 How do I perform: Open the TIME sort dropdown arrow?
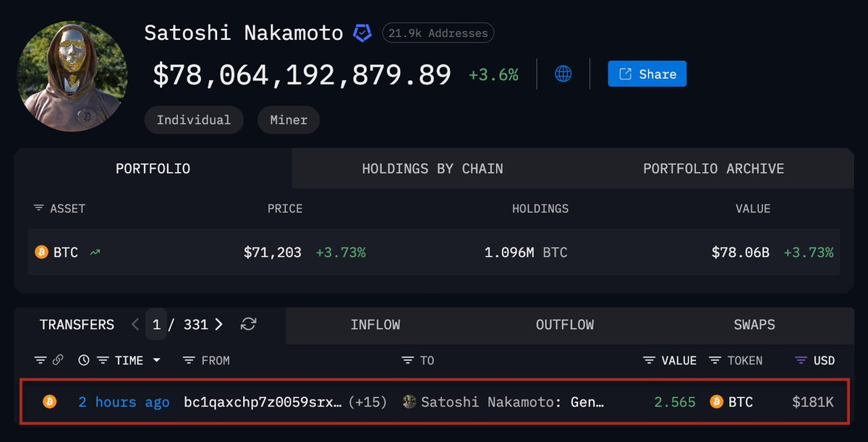click(x=156, y=360)
